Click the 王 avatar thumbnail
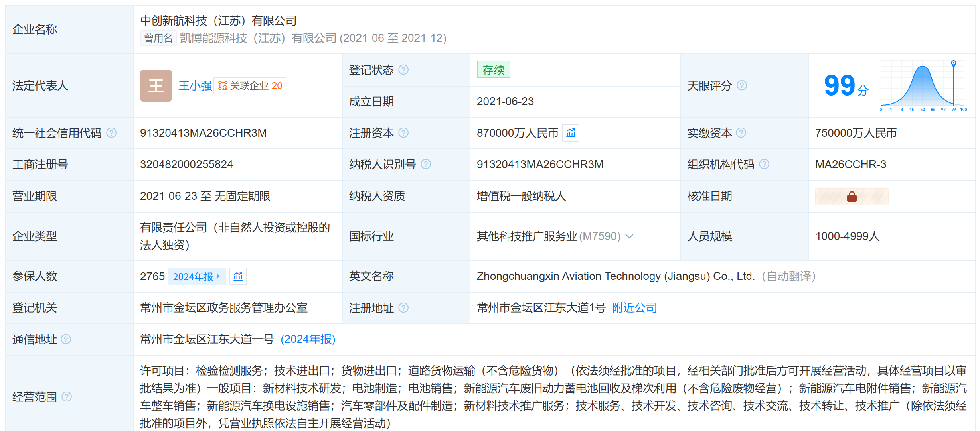This screenshot has width=980, height=431. (x=156, y=86)
